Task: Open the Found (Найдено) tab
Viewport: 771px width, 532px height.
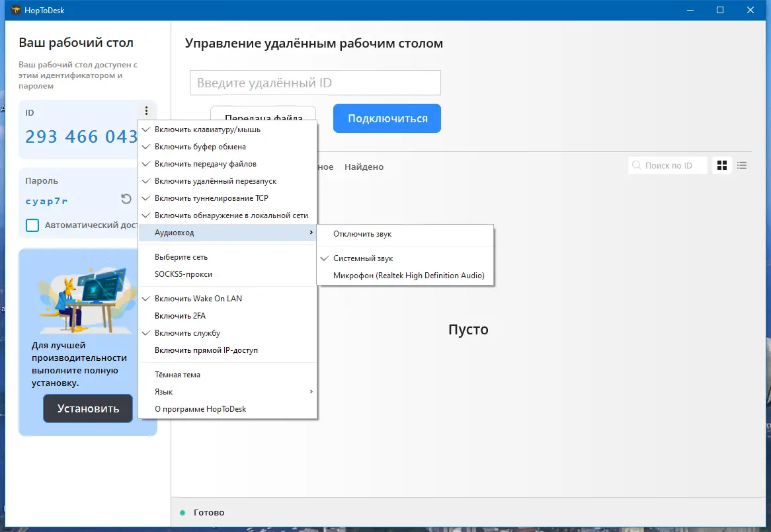Action: 364,167
